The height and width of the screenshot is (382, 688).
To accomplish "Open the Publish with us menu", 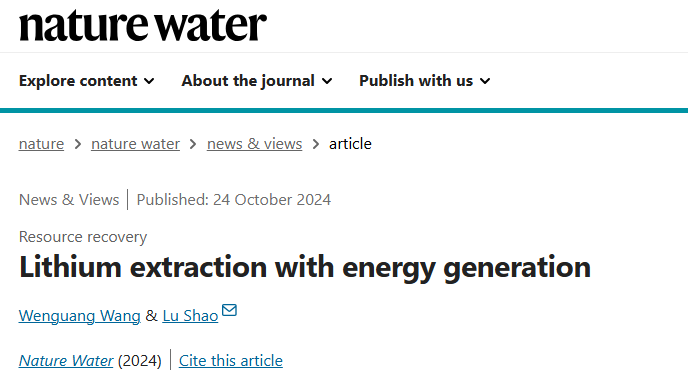I will tap(424, 81).
